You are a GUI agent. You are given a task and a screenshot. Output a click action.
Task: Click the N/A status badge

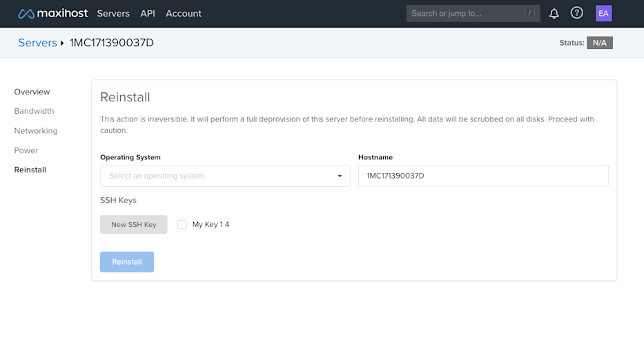[600, 43]
